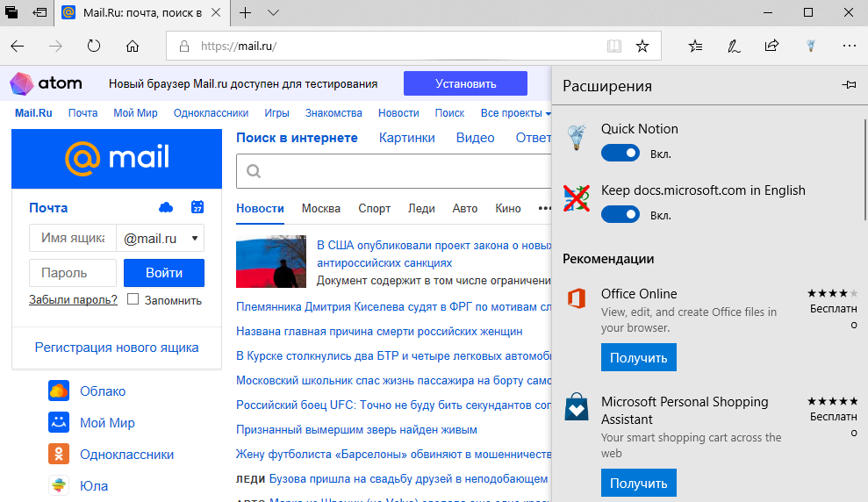
Task: Click the browser Refresh button
Action: pos(93,46)
